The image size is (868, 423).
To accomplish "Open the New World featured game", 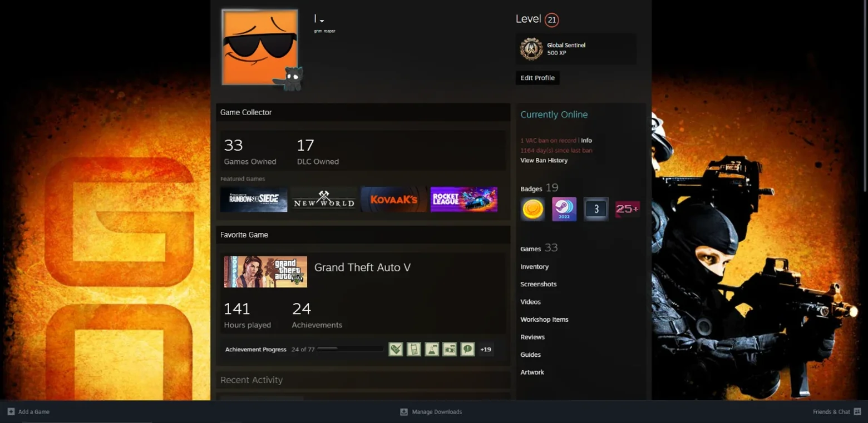I will 324,200.
